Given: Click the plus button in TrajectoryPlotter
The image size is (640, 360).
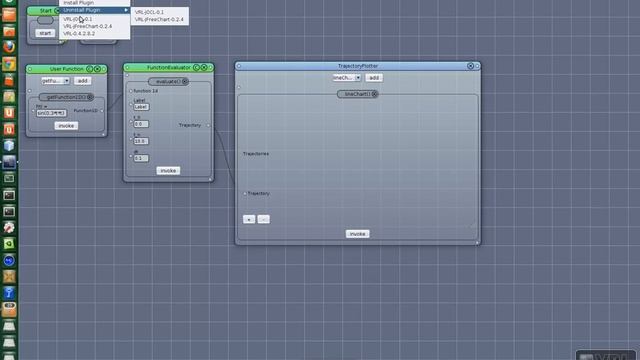Looking at the screenshot, I should [249, 220].
